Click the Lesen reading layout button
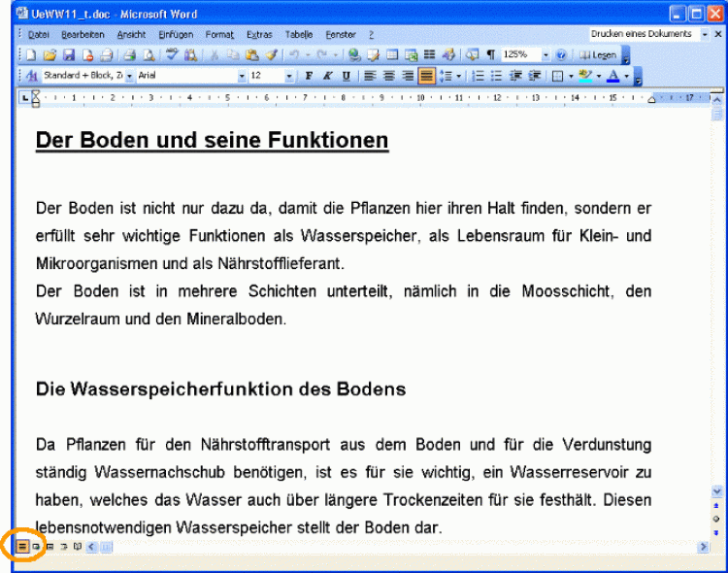The image size is (728, 573). point(599,55)
